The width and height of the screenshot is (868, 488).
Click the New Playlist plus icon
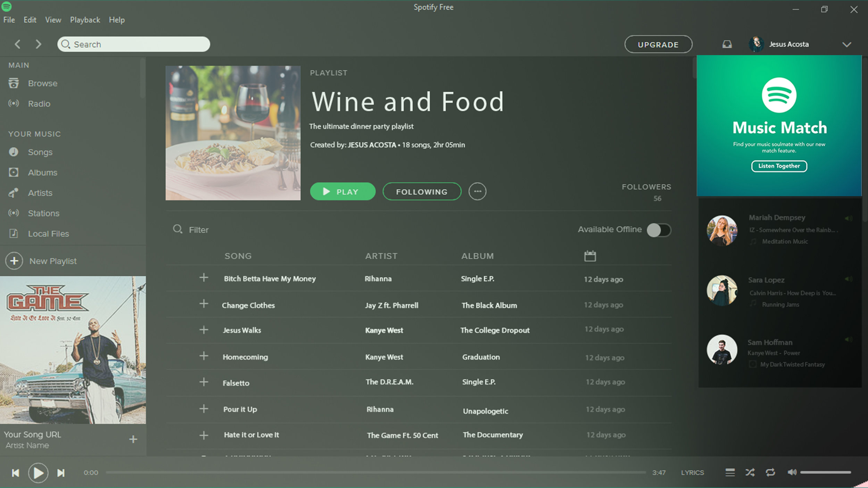[x=14, y=261]
